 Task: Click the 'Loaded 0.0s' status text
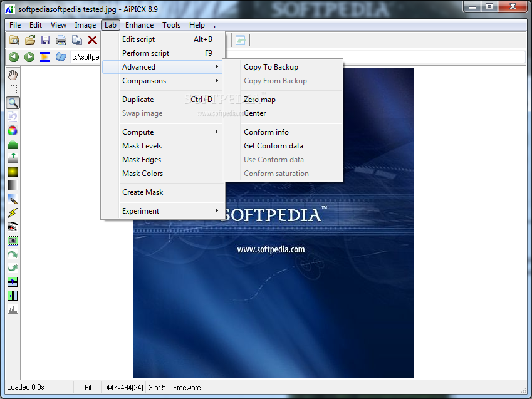26,387
